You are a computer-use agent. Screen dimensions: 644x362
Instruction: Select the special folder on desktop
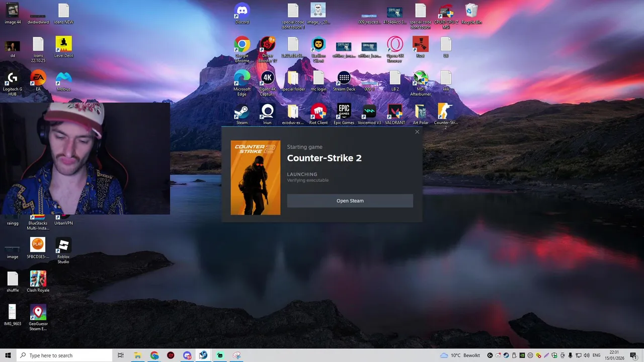pos(293,81)
